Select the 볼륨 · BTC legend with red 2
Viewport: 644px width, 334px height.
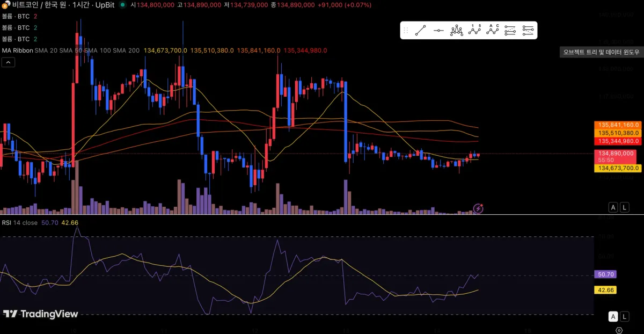[x=19, y=17]
